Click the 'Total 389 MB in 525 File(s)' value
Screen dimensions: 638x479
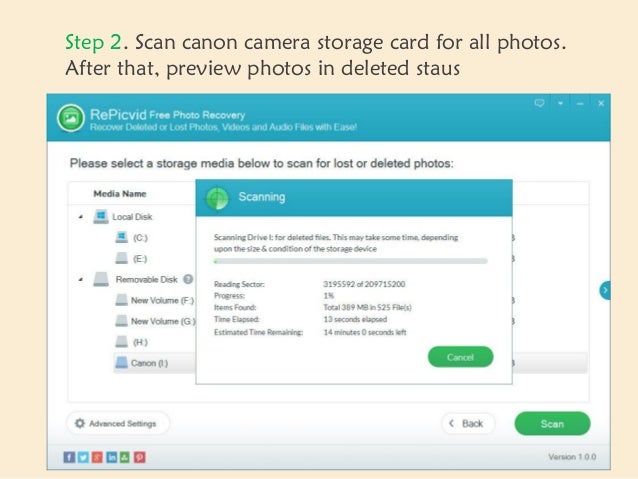[x=367, y=307]
